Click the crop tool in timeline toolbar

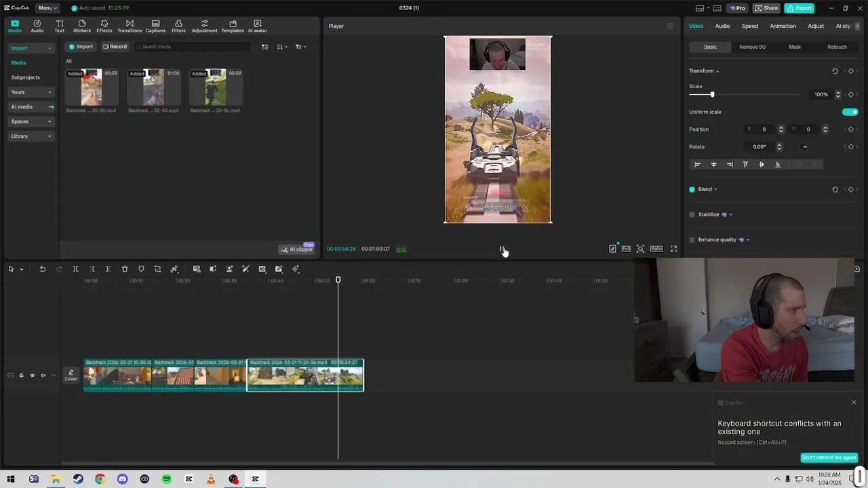157,269
